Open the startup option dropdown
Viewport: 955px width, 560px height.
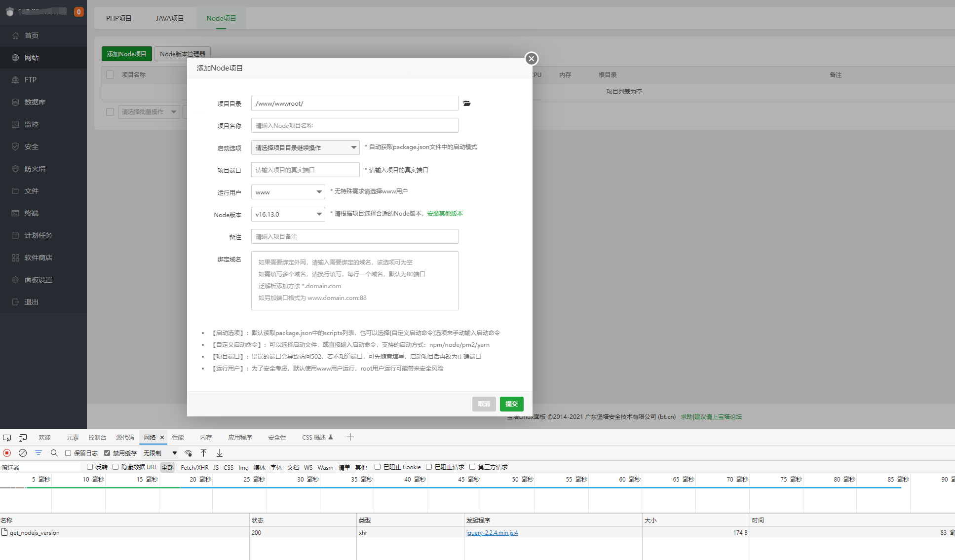(306, 148)
